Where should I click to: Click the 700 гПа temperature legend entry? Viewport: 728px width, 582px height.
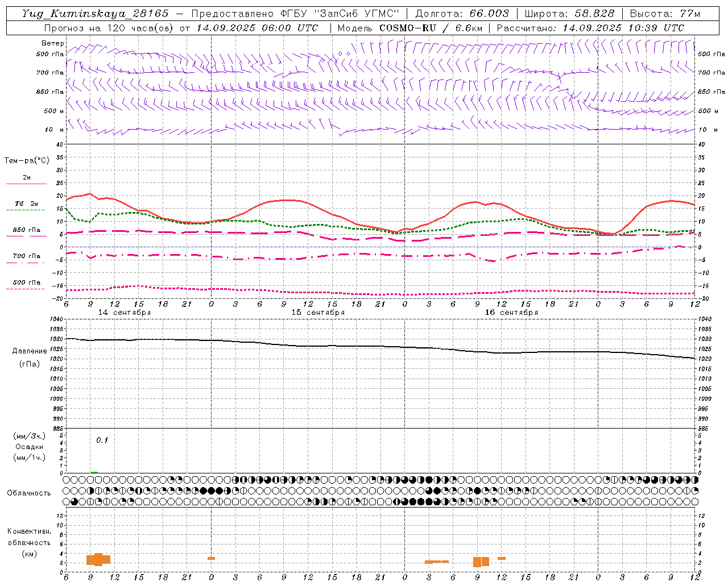coord(26,256)
